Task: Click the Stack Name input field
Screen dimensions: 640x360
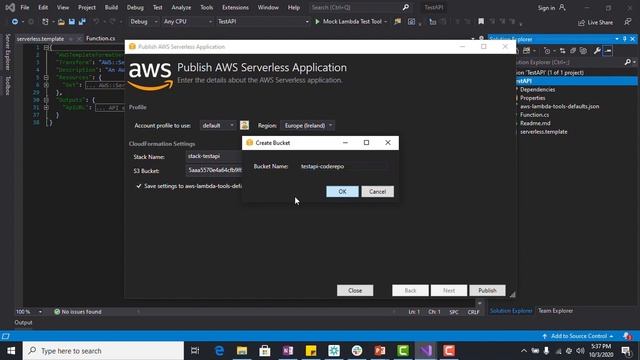Action: [x=214, y=156]
